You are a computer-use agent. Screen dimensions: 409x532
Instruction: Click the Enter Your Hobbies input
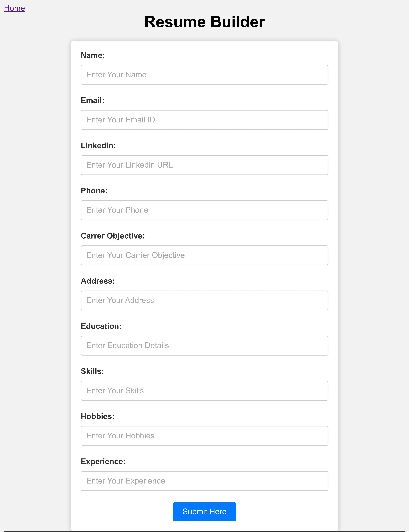pos(204,436)
